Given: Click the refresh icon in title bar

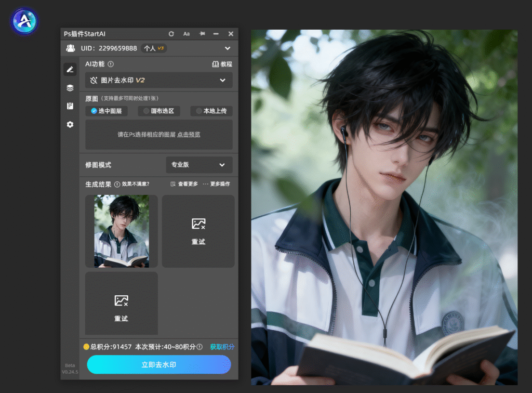Looking at the screenshot, I should click(x=171, y=34).
